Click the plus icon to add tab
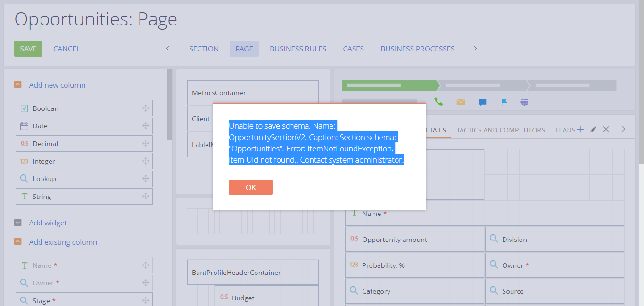 point(580,129)
